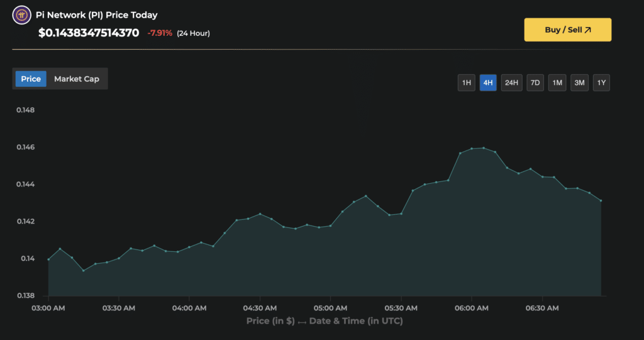Click the 0.144 y-axis label

pos(25,184)
